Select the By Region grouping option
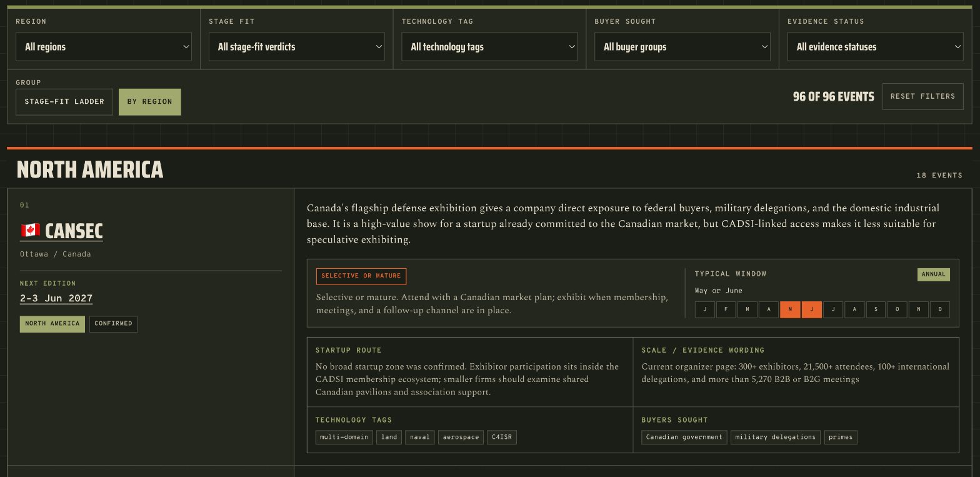 click(x=150, y=102)
